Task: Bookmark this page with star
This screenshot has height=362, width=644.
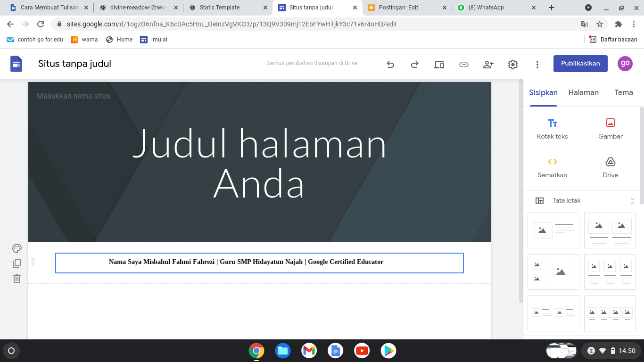Action: pos(600,24)
